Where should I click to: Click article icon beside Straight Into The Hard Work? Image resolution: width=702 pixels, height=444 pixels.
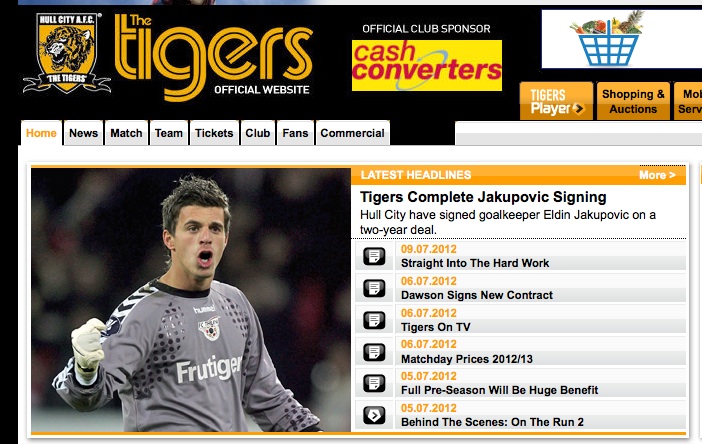pyautogui.click(x=374, y=256)
